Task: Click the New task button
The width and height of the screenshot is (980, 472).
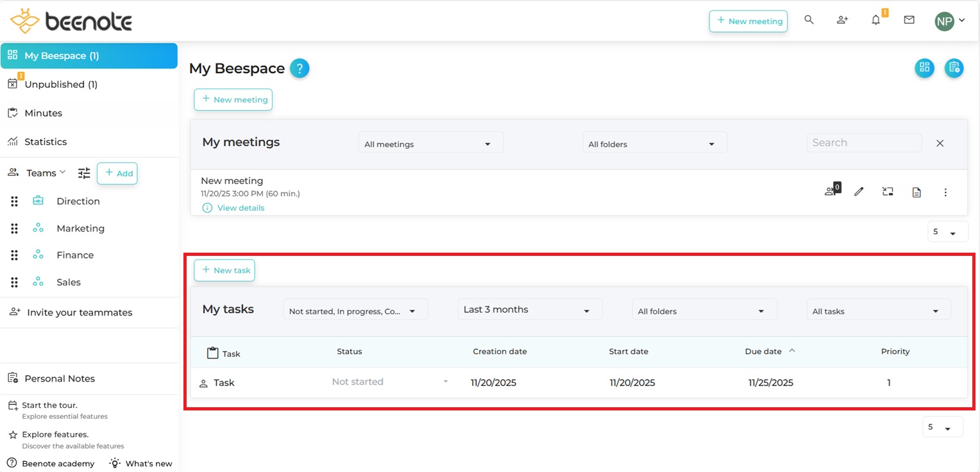Action: [224, 271]
